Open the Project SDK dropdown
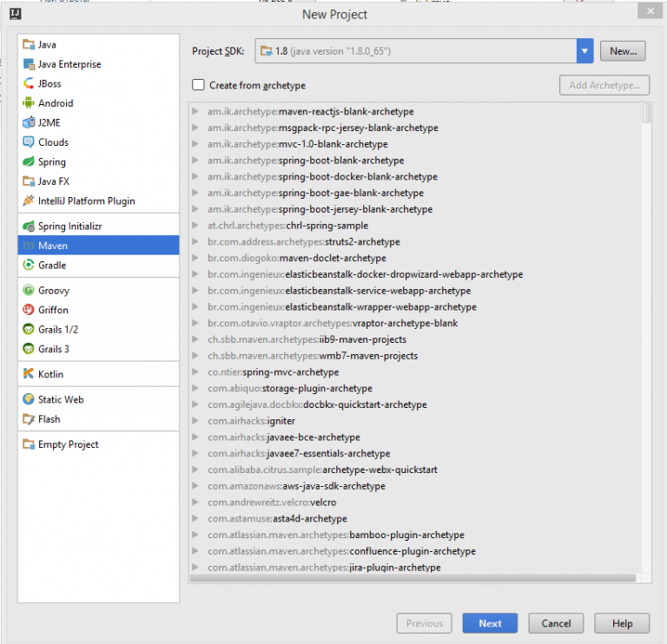Image resolution: width=667 pixels, height=644 pixels. click(584, 51)
